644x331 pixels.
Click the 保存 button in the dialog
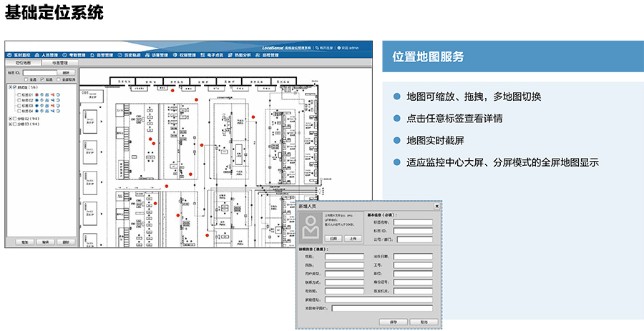tap(393, 322)
